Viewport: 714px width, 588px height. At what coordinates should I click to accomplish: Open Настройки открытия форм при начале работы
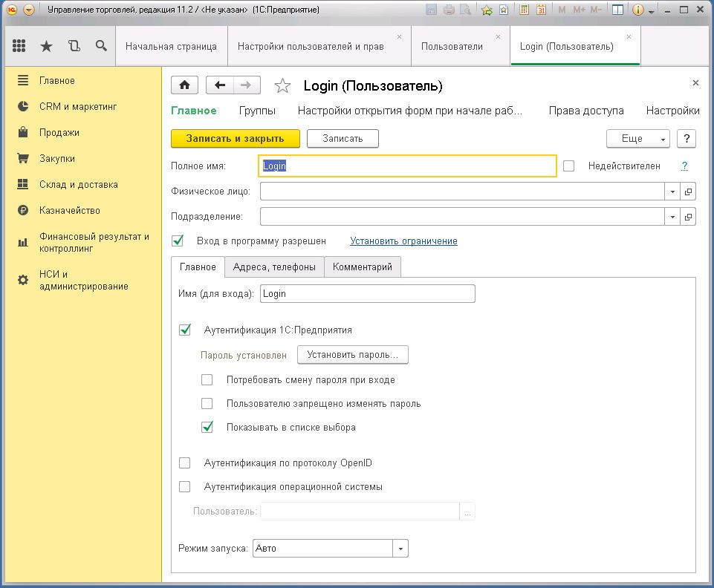point(410,111)
